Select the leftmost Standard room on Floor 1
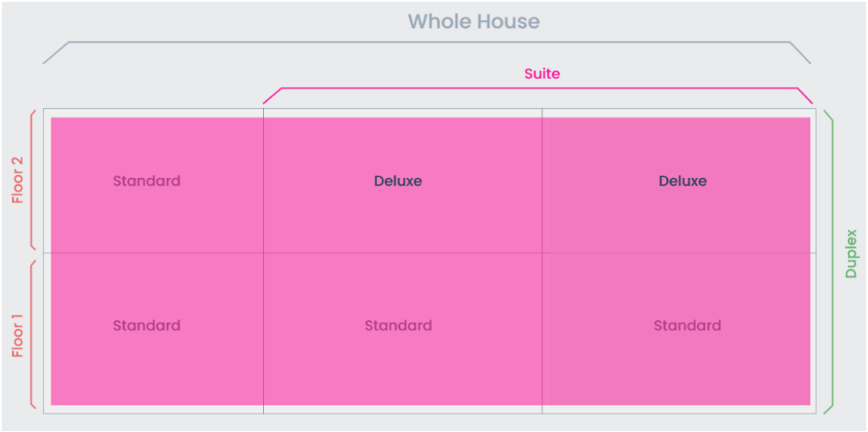This screenshot has height=432, width=868. (x=147, y=326)
